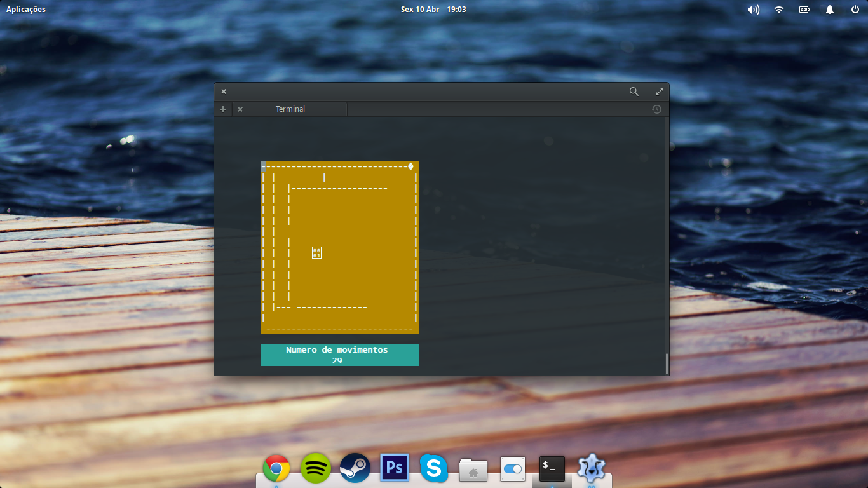
Task: Show notifications via the bell icon
Action: coord(830,10)
